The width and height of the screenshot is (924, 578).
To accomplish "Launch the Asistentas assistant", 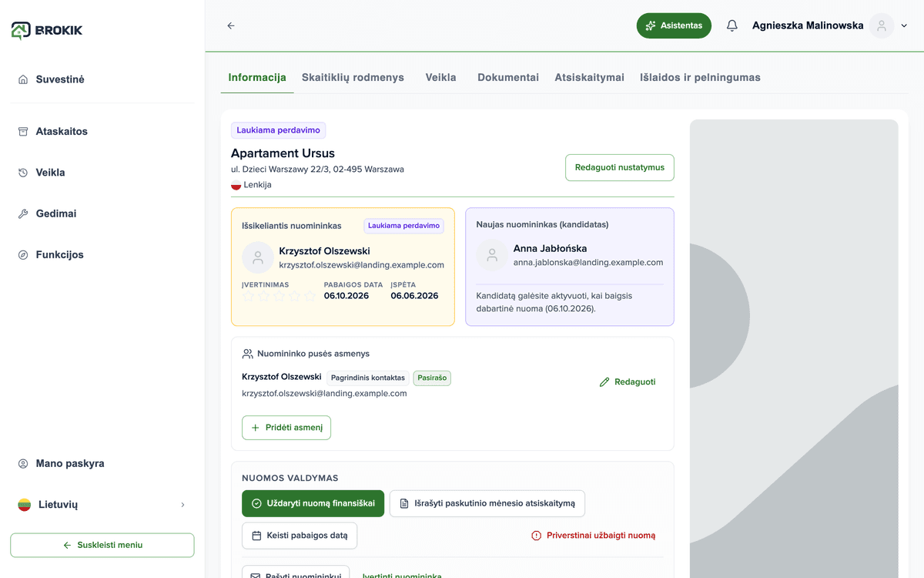I will click(674, 25).
